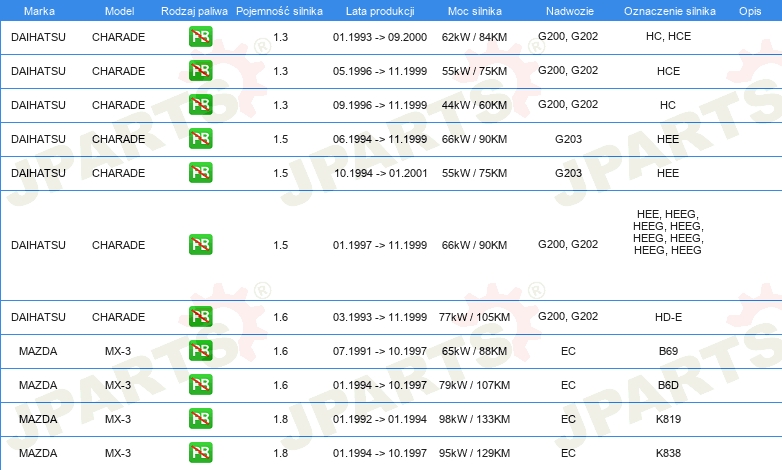Click the Model column header
The image size is (782, 470).
coord(119,11)
